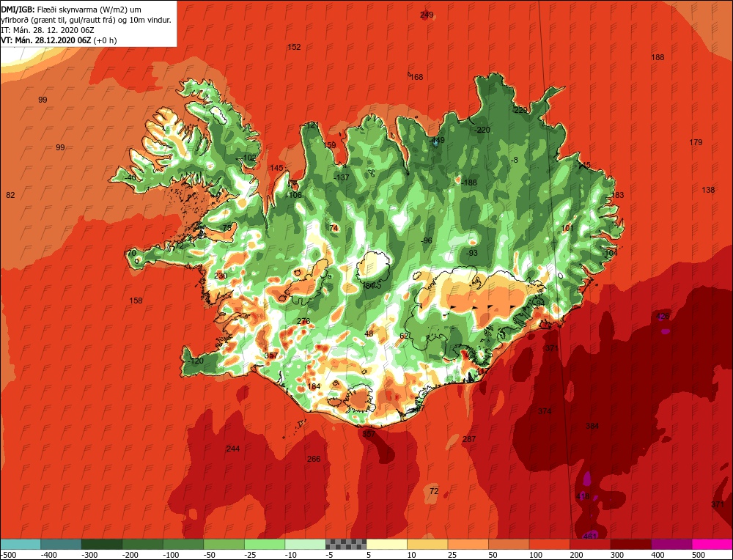
Task: Click the value '48' in the southern highlands
Action: click(x=369, y=334)
